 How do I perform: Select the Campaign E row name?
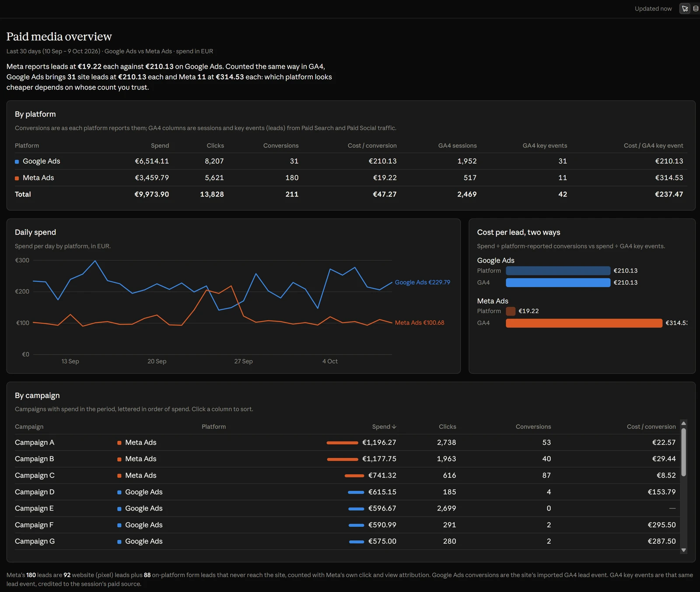click(x=34, y=508)
